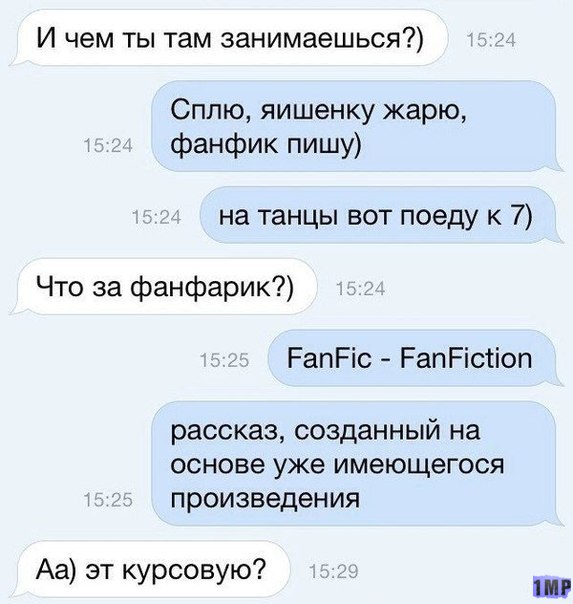Tap the 15:25 timestamp beside 'FanFic - FanFiction'
Screen dimensions: 573x604
click(225, 360)
